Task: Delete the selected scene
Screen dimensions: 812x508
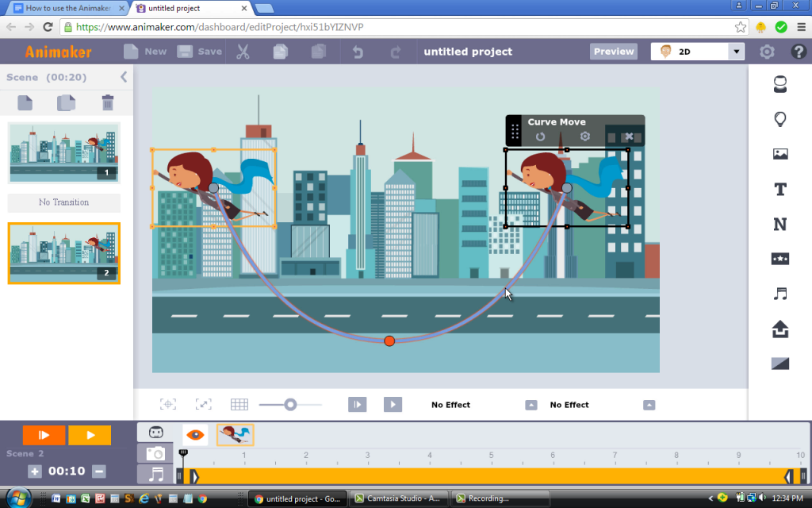Action: [107, 102]
